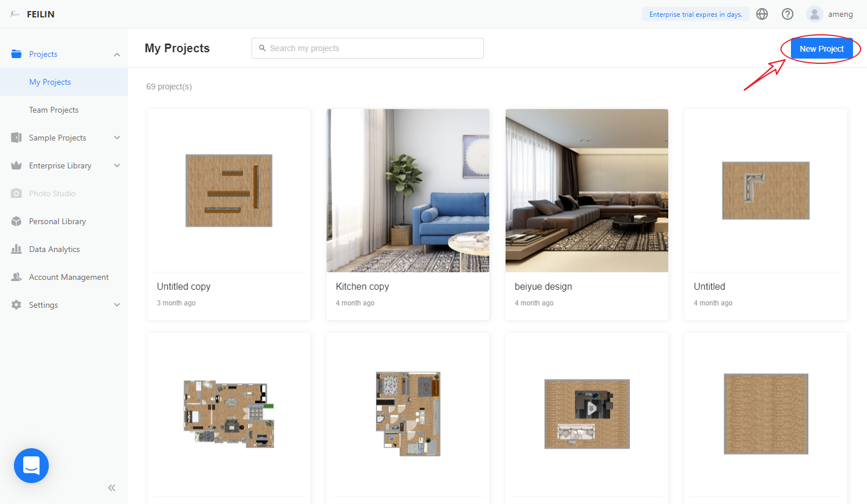This screenshot has height=504, width=867.
Task: Open the chat support bubble
Action: pyautogui.click(x=31, y=466)
